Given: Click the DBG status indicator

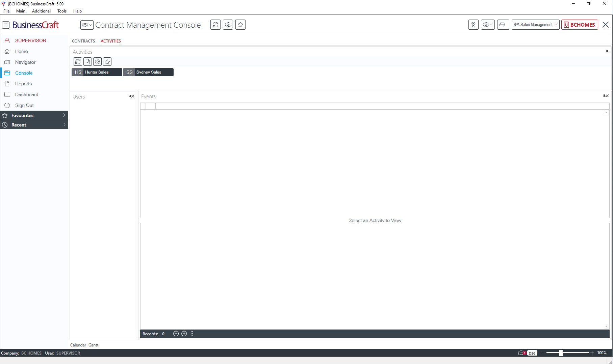Looking at the screenshot, I should [532, 353].
